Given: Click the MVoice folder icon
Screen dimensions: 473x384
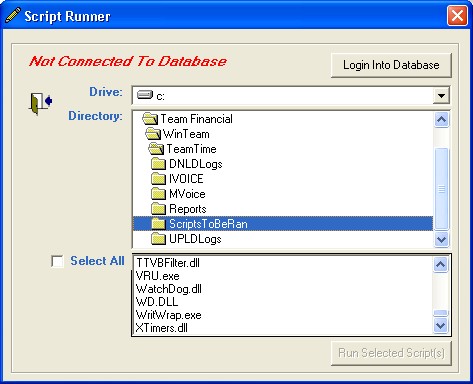Looking at the screenshot, I should tap(158, 194).
